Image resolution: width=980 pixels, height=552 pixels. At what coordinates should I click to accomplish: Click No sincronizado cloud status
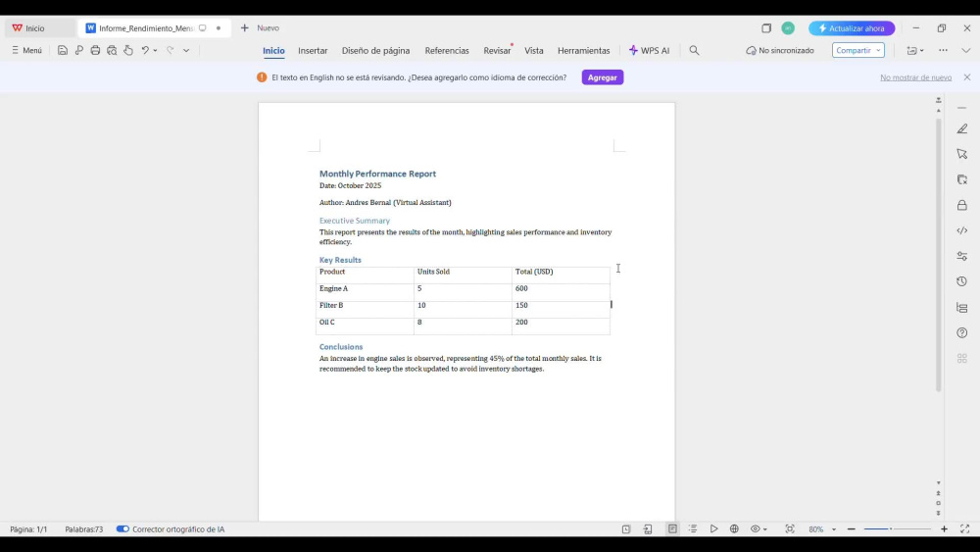point(780,51)
